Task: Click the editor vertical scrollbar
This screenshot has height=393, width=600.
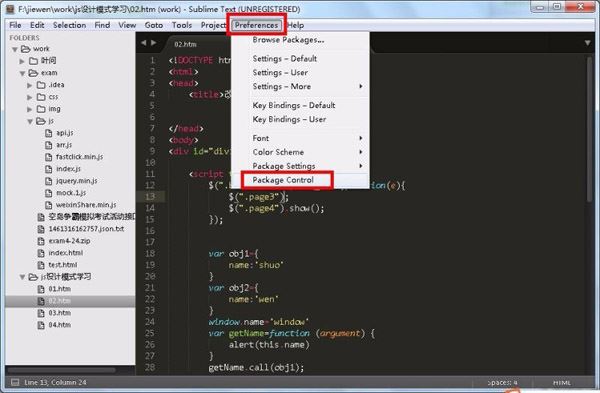Action: 590,130
